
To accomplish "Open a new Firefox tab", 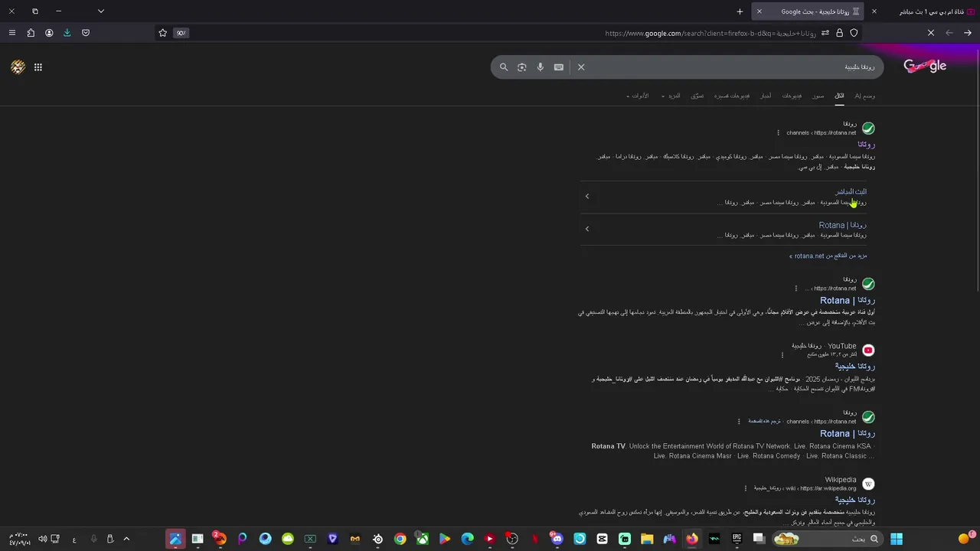I will (x=740, y=11).
